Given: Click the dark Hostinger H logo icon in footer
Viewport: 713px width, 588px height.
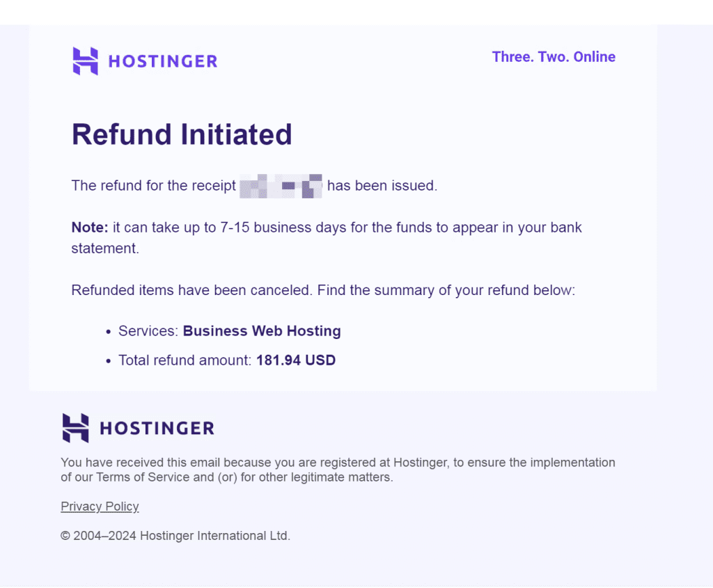Looking at the screenshot, I should tap(75, 428).
